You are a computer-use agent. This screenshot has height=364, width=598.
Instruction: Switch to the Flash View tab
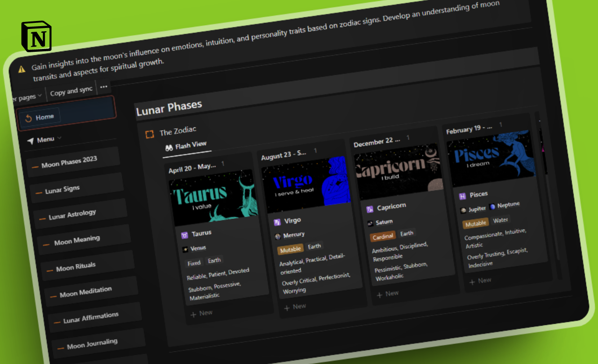point(186,146)
